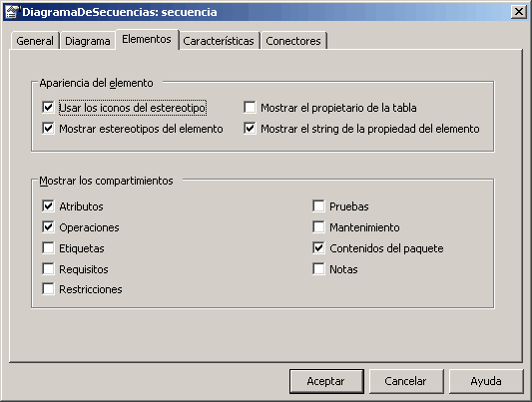Toggle Mostrar estereotipos del elemento checkbox
The width and height of the screenshot is (532, 402).
(x=48, y=129)
